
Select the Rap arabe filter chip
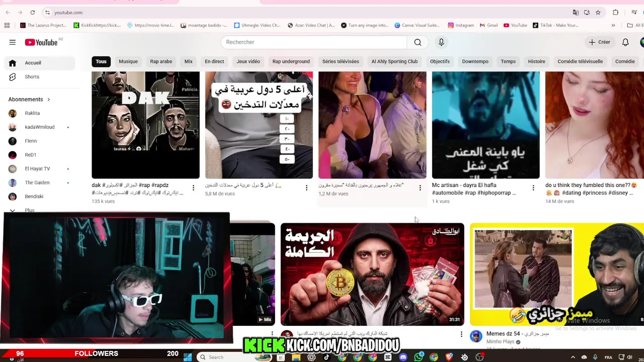(x=161, y=61)
